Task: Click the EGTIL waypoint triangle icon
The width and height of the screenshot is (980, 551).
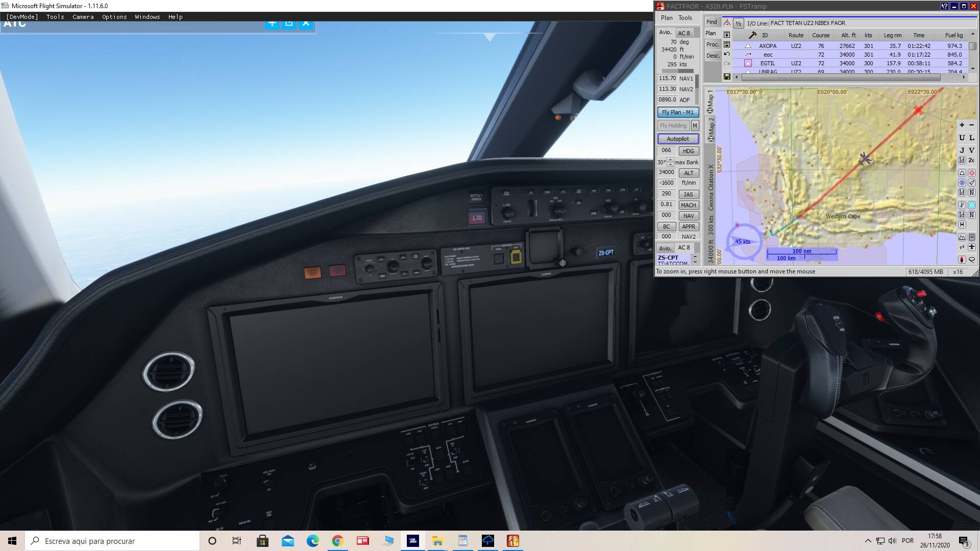Action: [x=748, y=63]
